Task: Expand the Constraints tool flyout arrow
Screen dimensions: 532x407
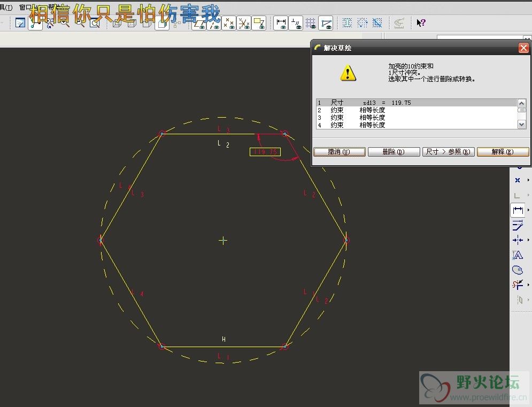Action: coord(529,240)
